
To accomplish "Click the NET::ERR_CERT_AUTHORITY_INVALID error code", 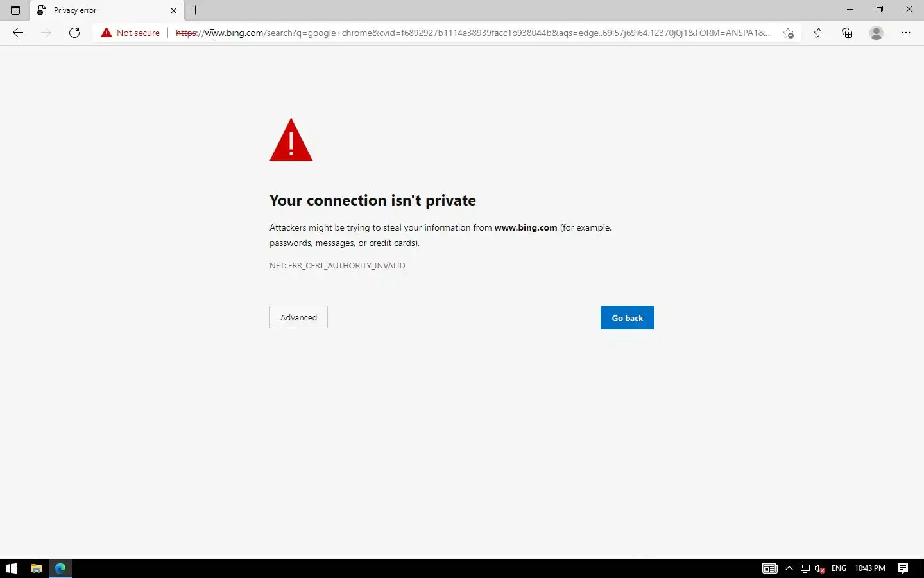I will (338, 265).
